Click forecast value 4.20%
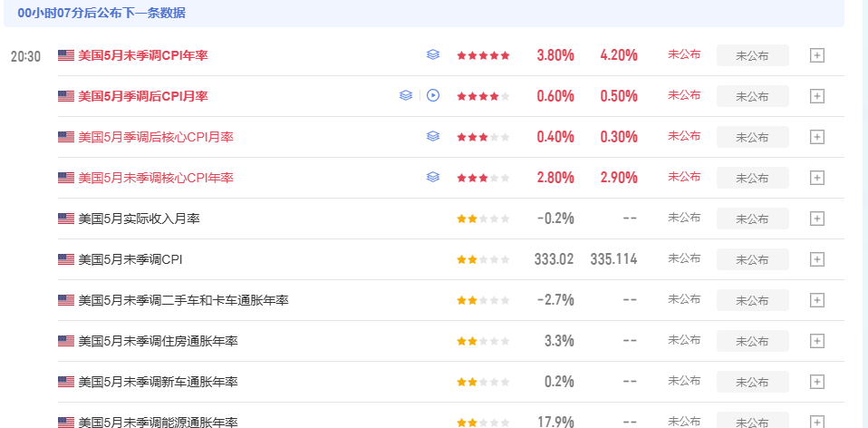This screenshot has width=868, height=428. click(619, 55)
